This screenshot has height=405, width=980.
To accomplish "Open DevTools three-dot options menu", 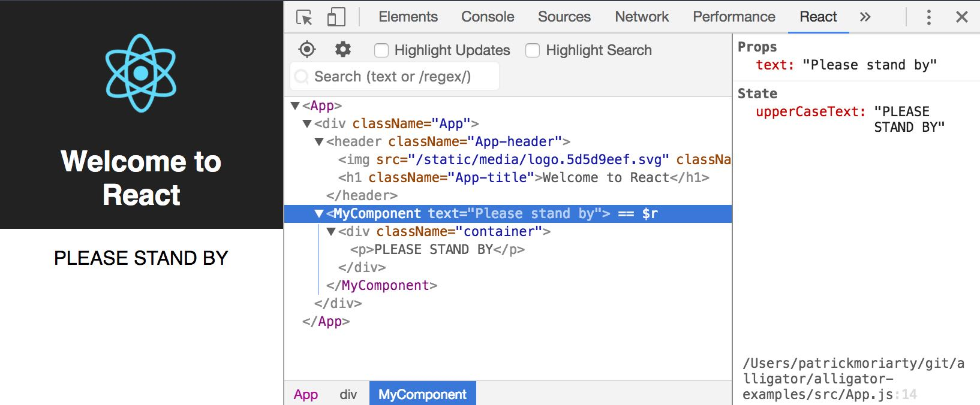I will point(928,17).
